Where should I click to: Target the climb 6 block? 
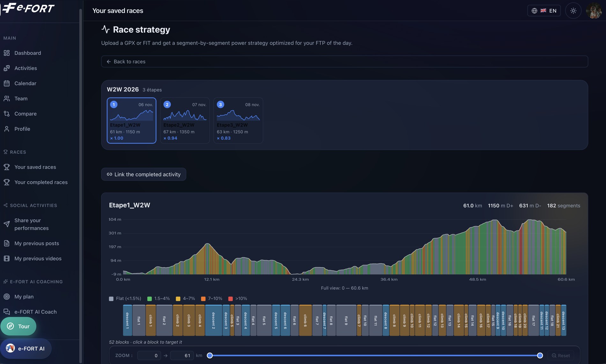[306, 320]
